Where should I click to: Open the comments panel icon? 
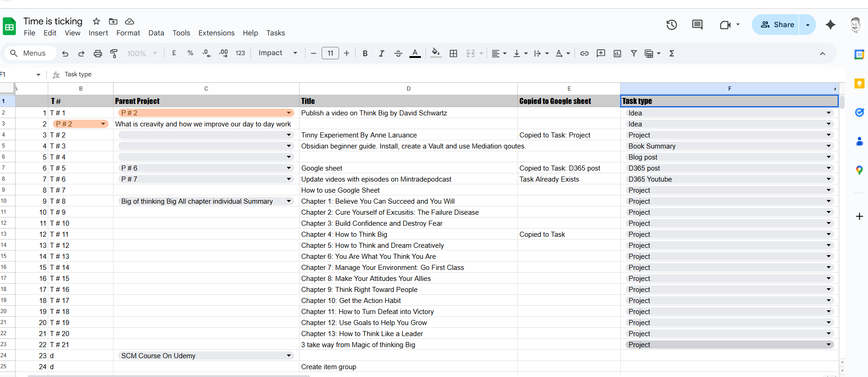(x=697, y=25)
